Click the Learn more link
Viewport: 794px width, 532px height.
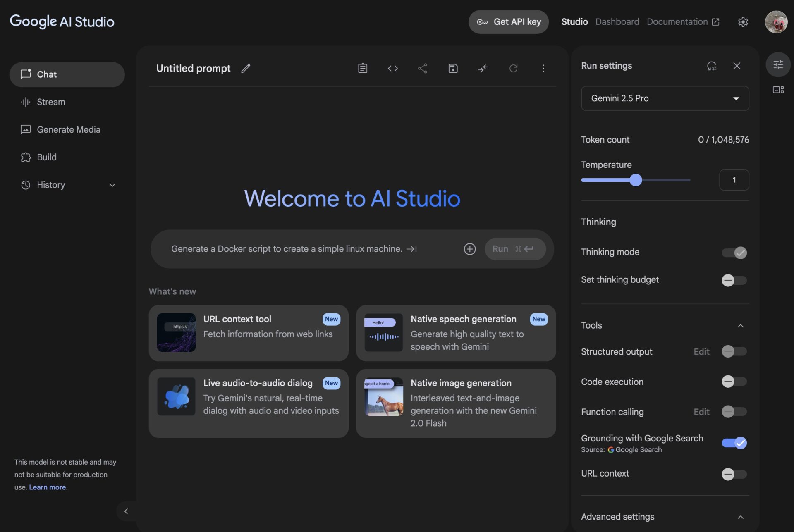click(47, 487)
